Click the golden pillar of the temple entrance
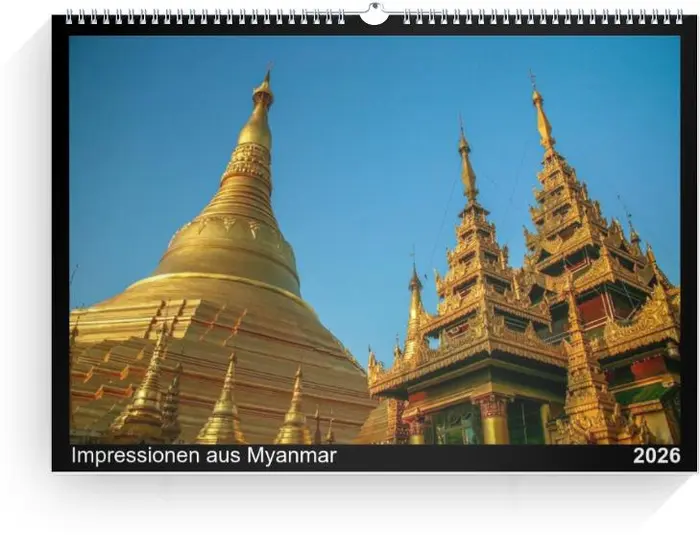 click(x=494, y=420)
